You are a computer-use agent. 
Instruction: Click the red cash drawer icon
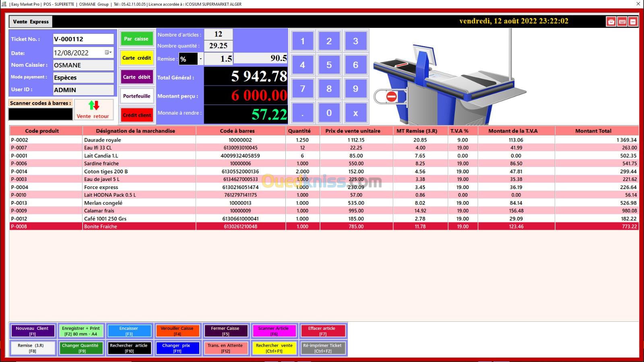pyautogui.click(x=611, y=22)
